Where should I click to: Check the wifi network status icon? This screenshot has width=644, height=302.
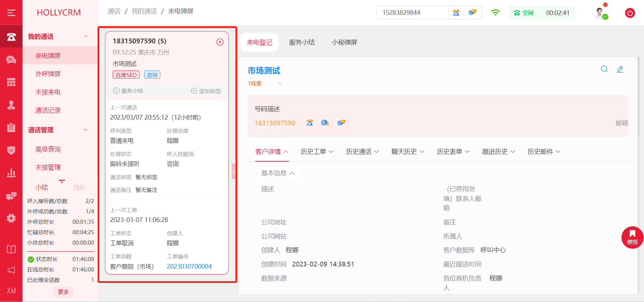coord(495,12)
